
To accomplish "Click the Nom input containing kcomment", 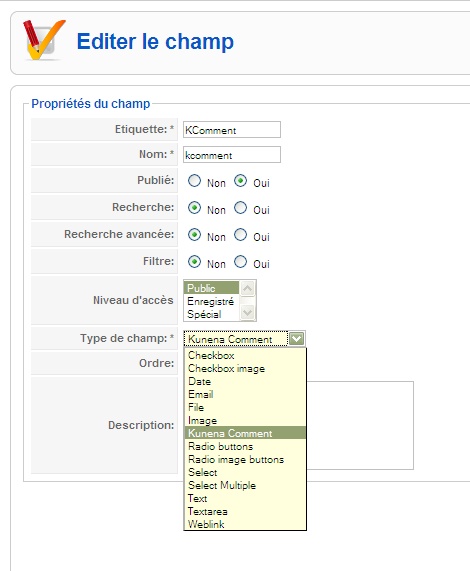I will click(x=232, y=155).
